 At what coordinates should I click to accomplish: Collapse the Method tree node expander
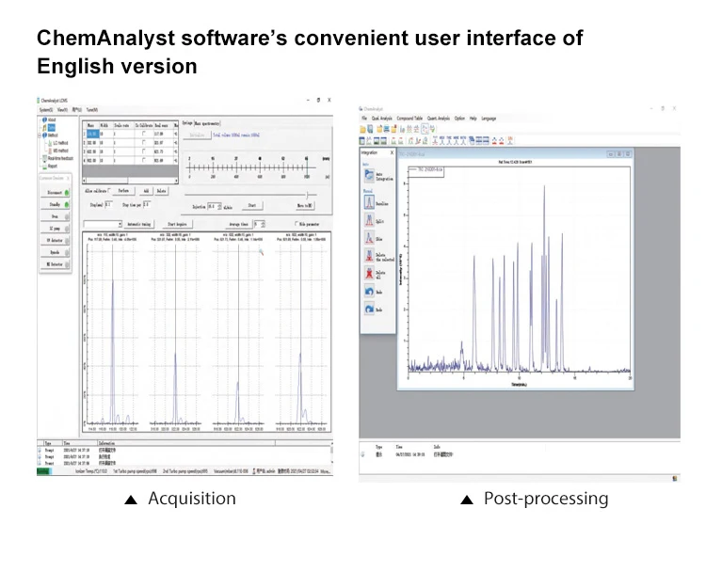40,135
